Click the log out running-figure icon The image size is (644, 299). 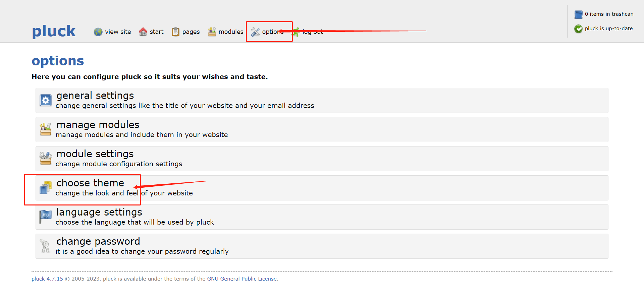coord(296,32)
